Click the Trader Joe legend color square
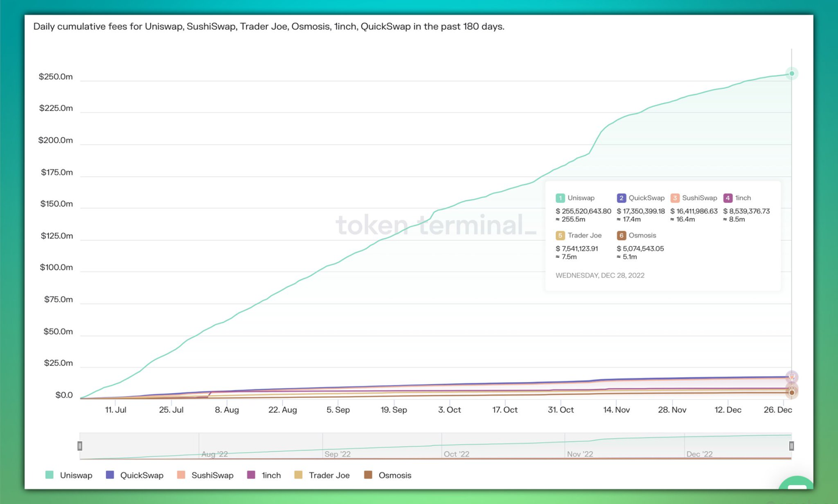Image resolution: width=838 pixels, height=504 pixels. pos(298,475)
